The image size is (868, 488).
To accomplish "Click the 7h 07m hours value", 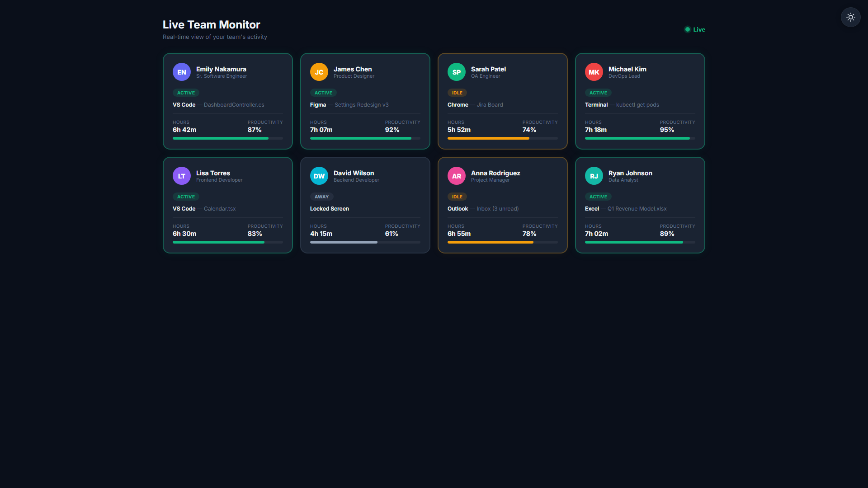I will (321, 130).
